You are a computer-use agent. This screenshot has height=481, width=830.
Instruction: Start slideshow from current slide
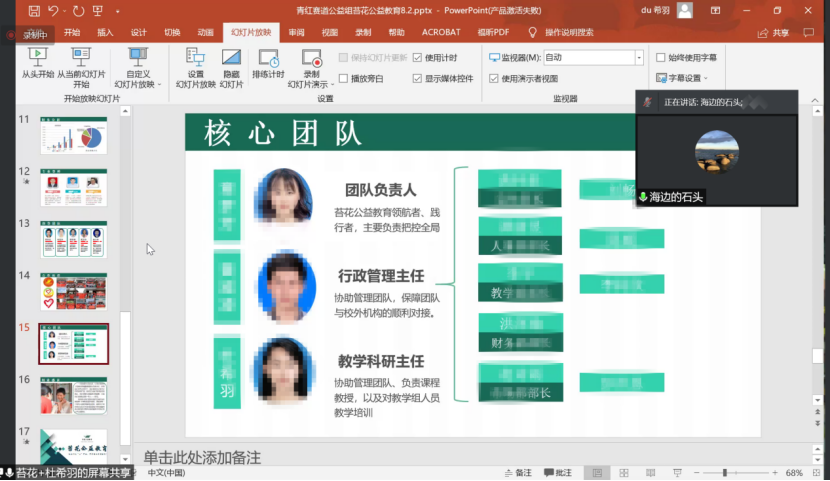(80, 62)
